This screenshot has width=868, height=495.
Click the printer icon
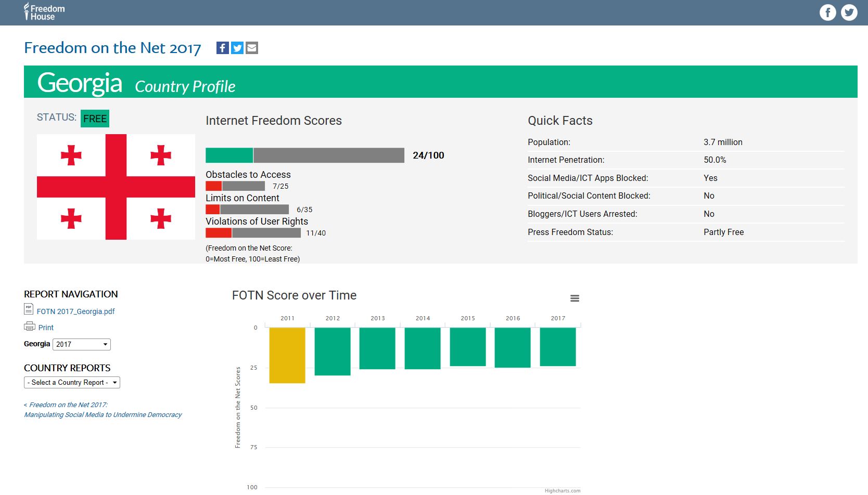30,327
